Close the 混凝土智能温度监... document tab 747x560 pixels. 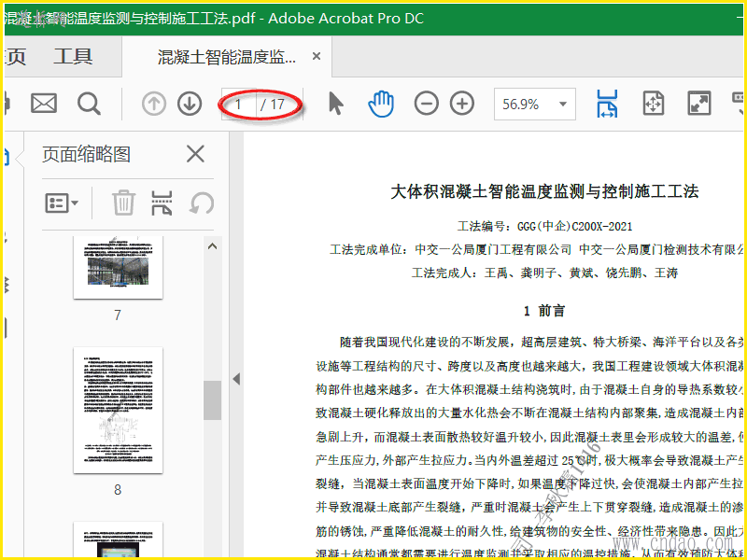(316, 57)
